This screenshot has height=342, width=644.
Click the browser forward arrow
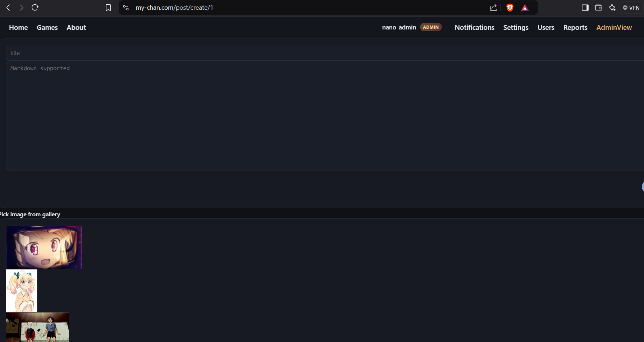coord(22,8)
